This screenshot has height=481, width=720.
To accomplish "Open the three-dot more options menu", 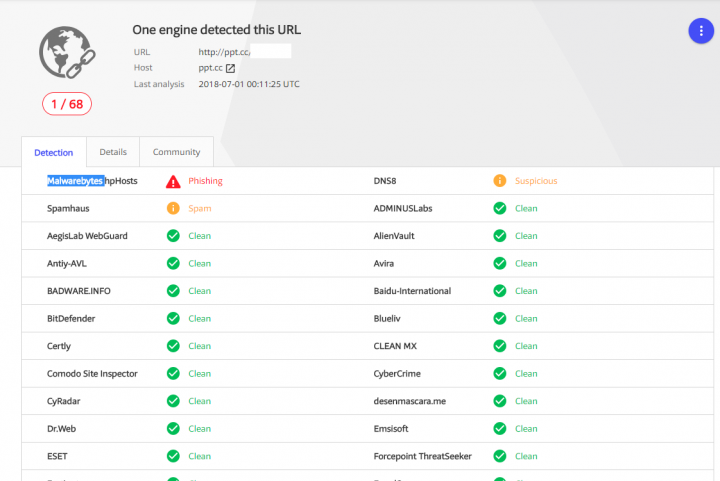I will 701,31.
